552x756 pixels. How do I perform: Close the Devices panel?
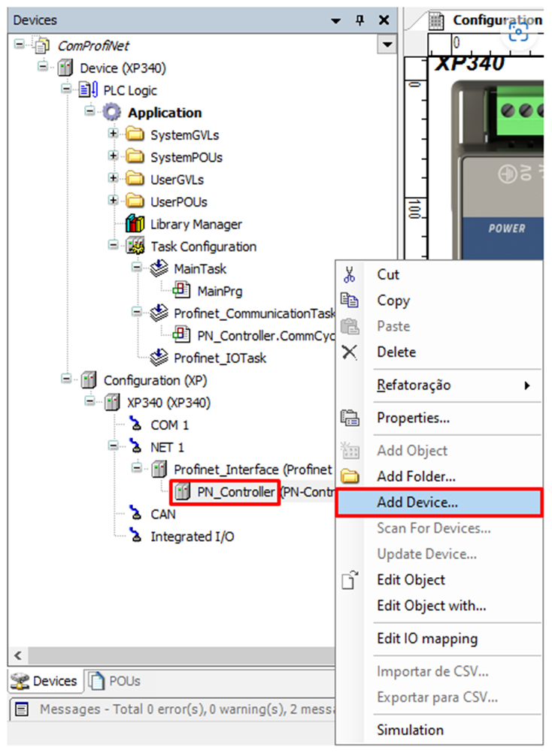tap(384, 20)
